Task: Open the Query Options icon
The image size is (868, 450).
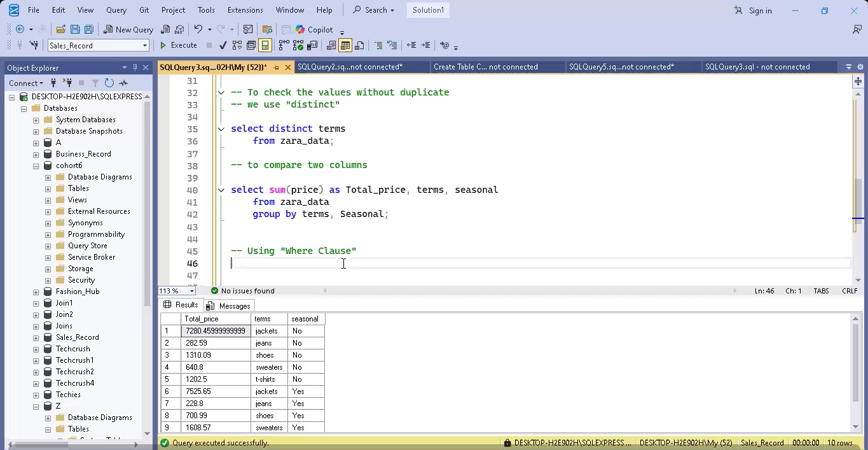Action: coord(251,45)
